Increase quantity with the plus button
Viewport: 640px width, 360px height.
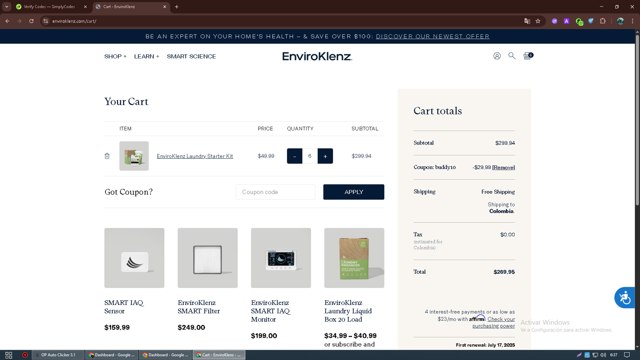325,156
